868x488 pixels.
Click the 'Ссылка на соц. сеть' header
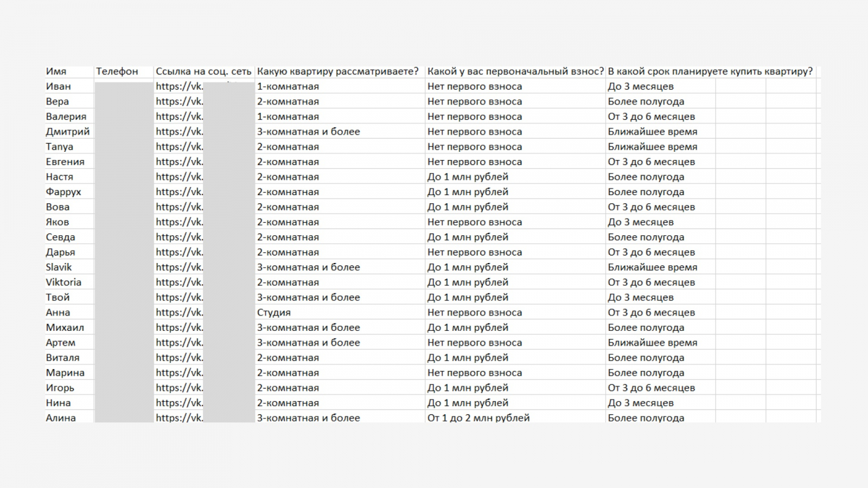203,72
